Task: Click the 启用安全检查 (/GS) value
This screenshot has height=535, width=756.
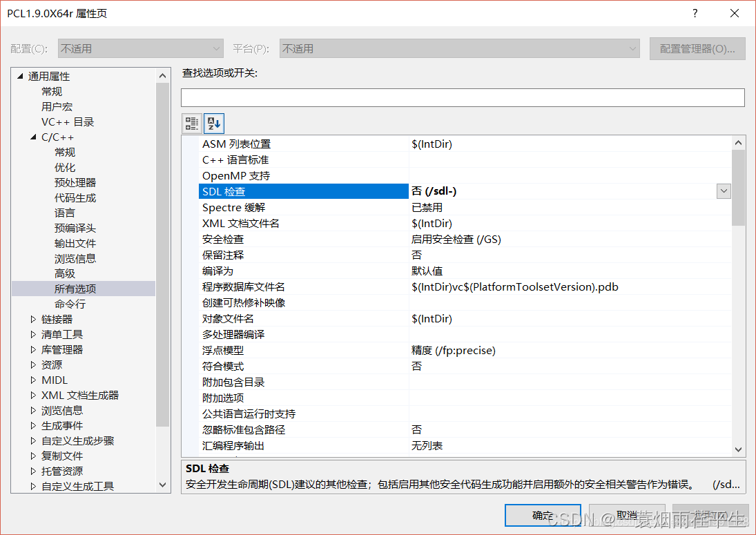Action: click(x=456, y=239)
